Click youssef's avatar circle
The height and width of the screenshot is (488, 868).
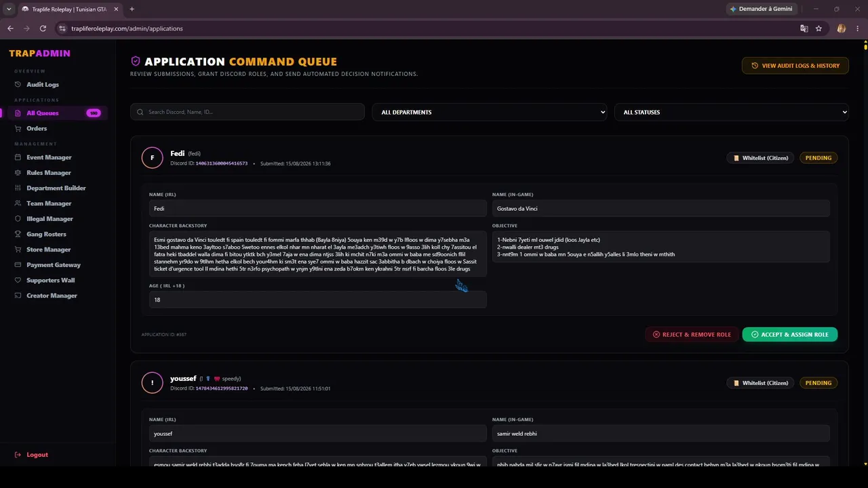click(152, 383)
